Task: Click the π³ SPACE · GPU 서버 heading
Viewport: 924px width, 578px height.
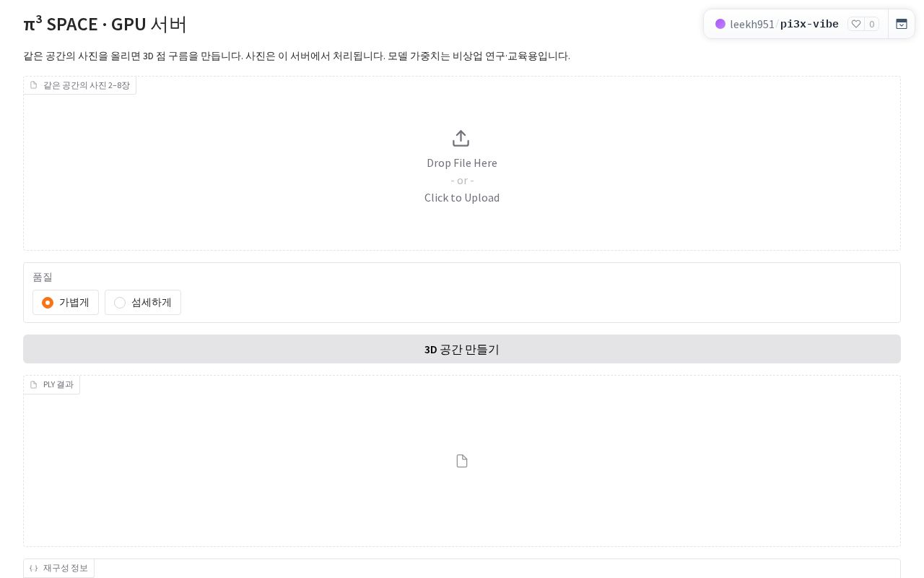Action: tap(105, 24)
